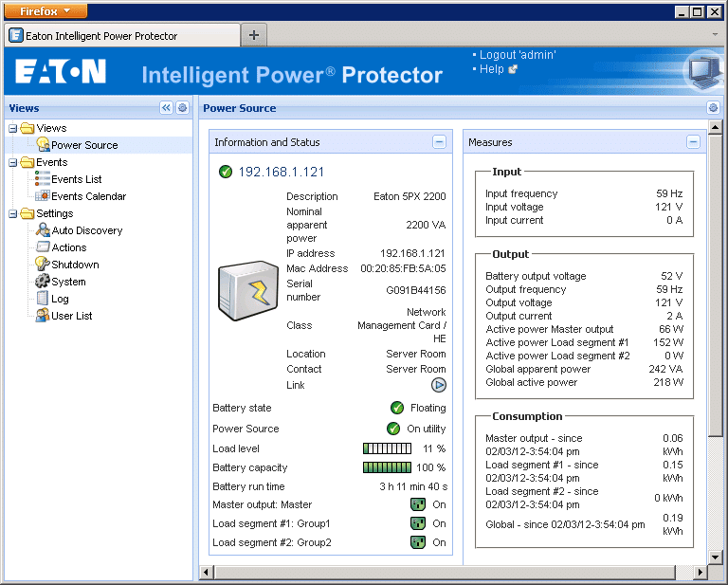Collapse the Settings tree folder
Screen dimensions: 728x585
(x=13, y=213)
